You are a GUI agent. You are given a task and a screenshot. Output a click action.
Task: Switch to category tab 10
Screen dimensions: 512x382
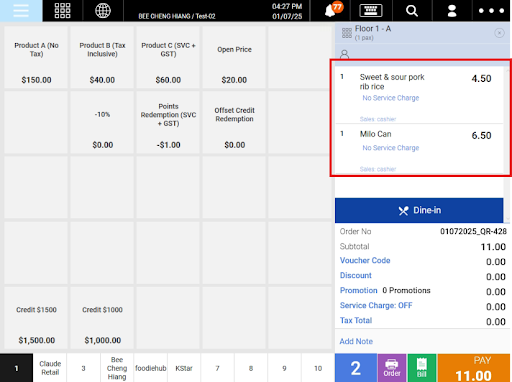click(318, 368)
